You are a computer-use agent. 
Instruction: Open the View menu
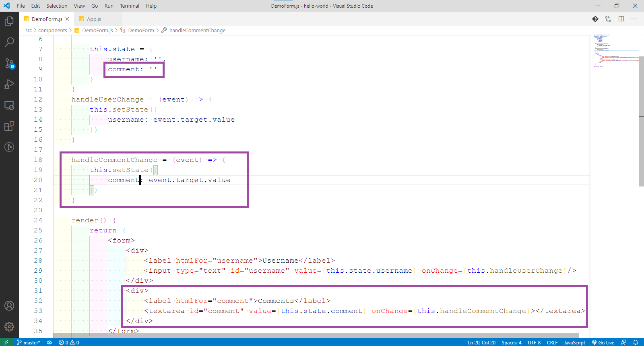(79, 6)
